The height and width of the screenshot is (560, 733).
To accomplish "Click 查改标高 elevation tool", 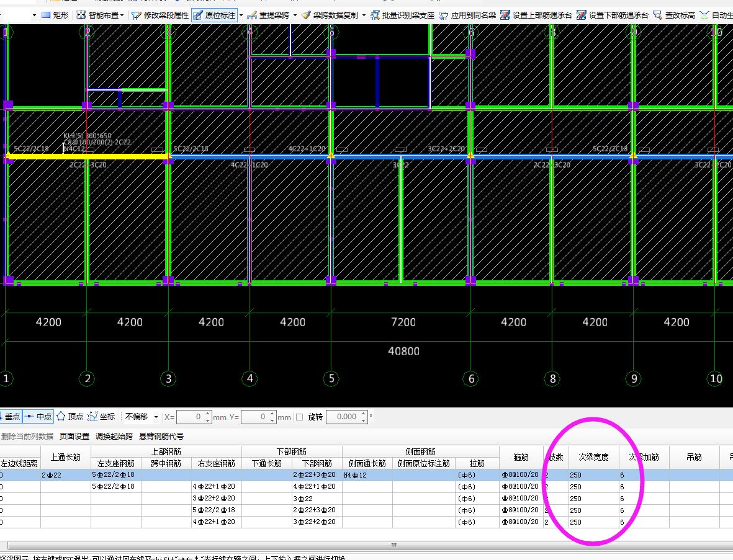I will click(x=673, y=15).
